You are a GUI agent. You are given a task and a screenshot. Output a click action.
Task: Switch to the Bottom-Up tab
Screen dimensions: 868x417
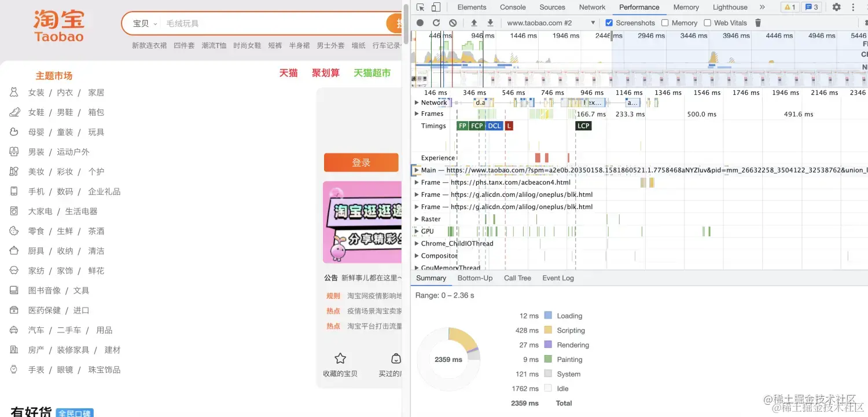475,278
